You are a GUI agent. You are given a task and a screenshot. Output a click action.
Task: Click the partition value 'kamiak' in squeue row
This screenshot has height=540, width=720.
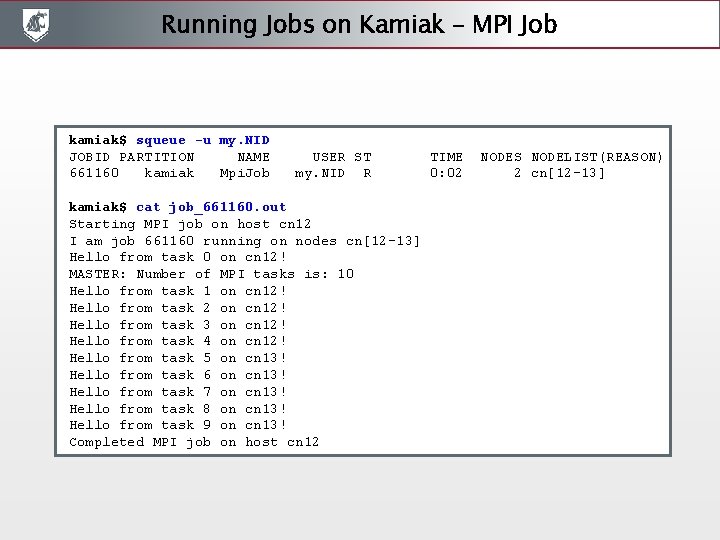pos(169,173)
